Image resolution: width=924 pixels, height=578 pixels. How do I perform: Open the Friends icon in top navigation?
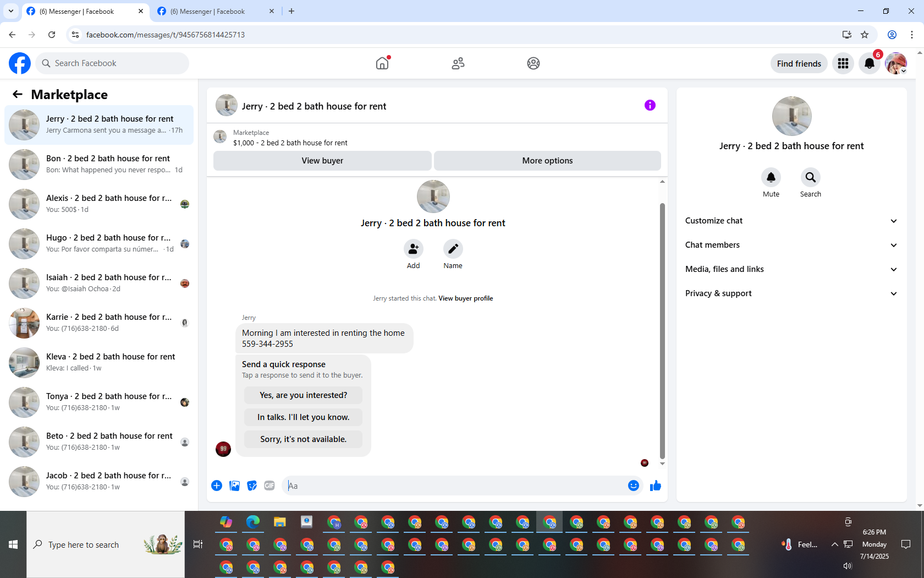[x=458, y=63]
